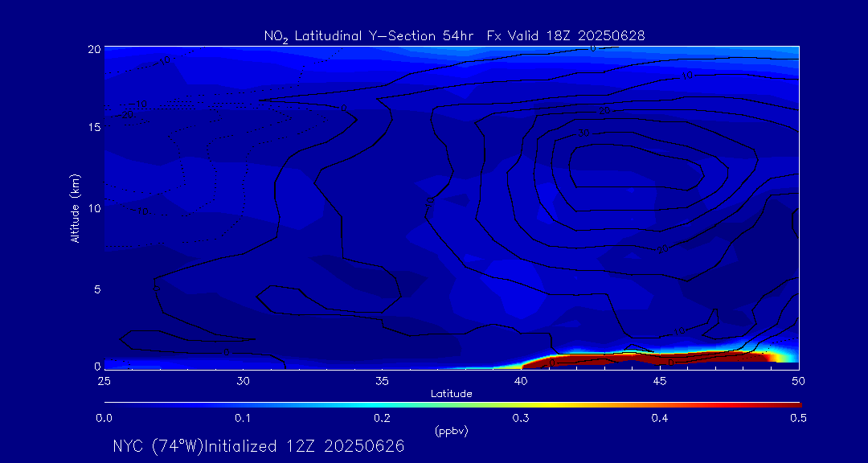Screen dimensions: 868x463
Task: Click latitude axis tick label 50
Action: 799,380
